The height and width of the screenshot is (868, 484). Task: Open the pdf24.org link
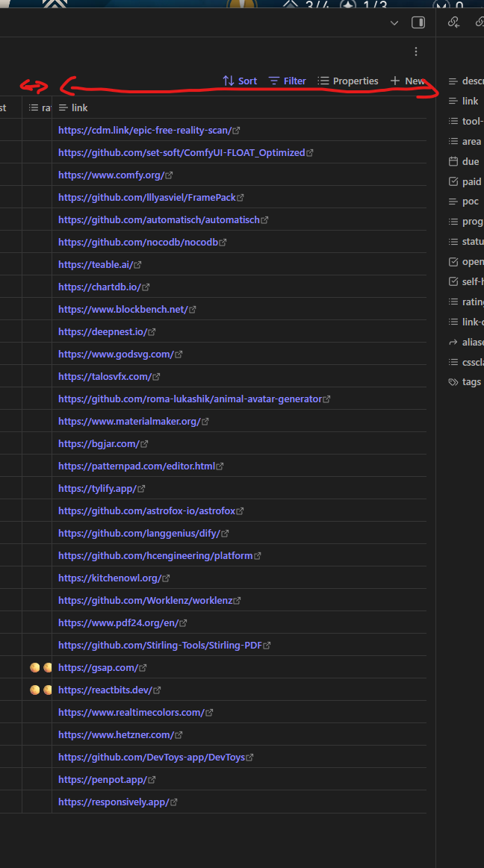click(x=119, y=622)
